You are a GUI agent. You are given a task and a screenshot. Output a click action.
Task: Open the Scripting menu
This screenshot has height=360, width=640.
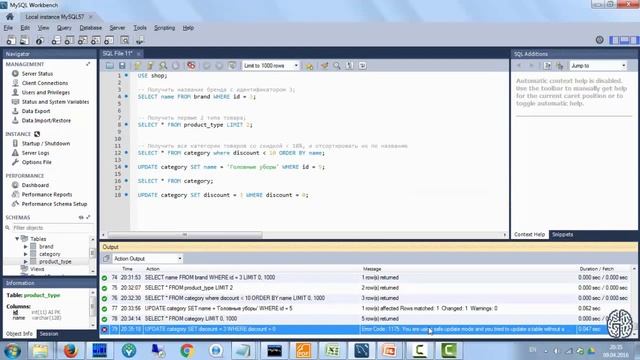pyautogui.click(x=164, y=28)
